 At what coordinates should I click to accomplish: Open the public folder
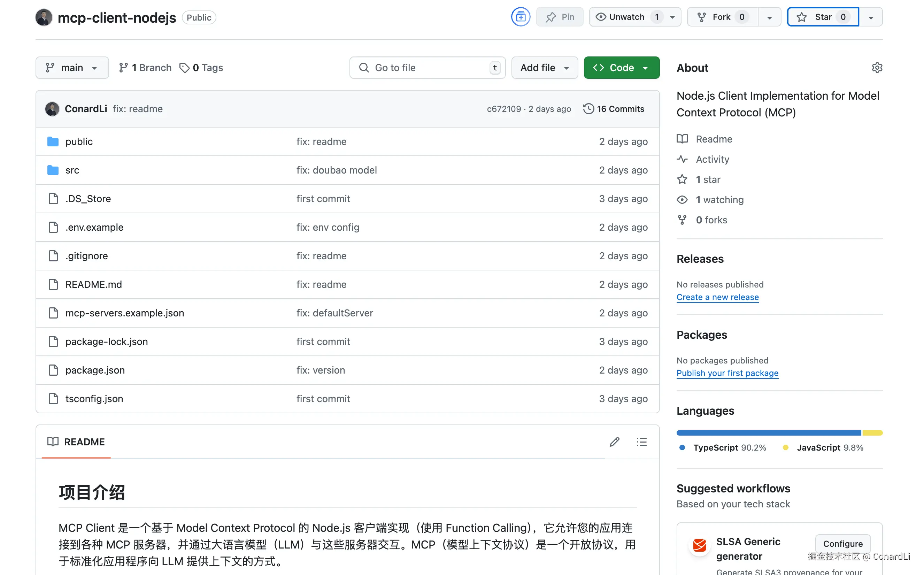[79, 141]
